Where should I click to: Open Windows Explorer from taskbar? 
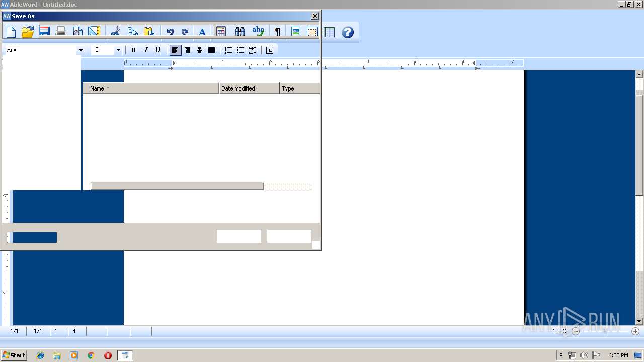(57, 355)
